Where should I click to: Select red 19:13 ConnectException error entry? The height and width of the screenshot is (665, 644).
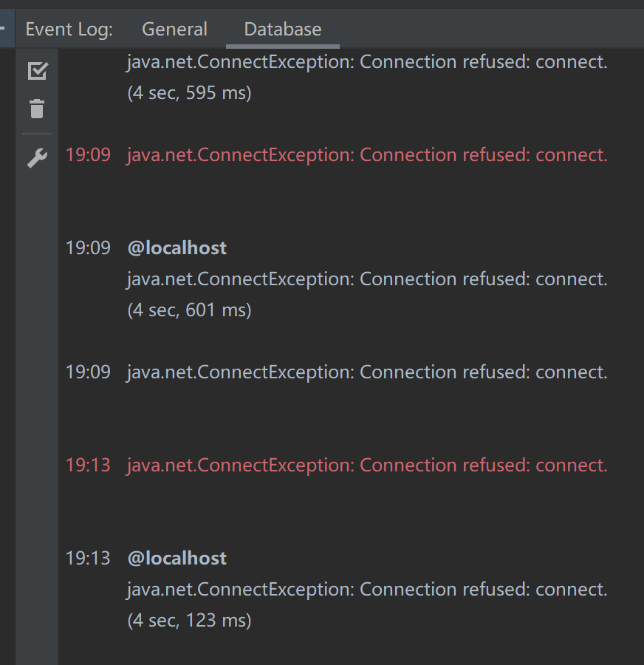367,465
